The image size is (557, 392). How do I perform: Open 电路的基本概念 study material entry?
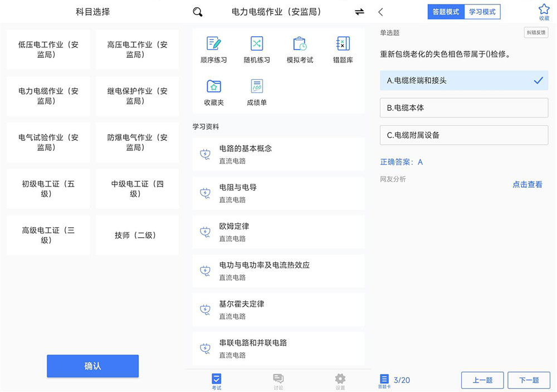pos(278,154)
